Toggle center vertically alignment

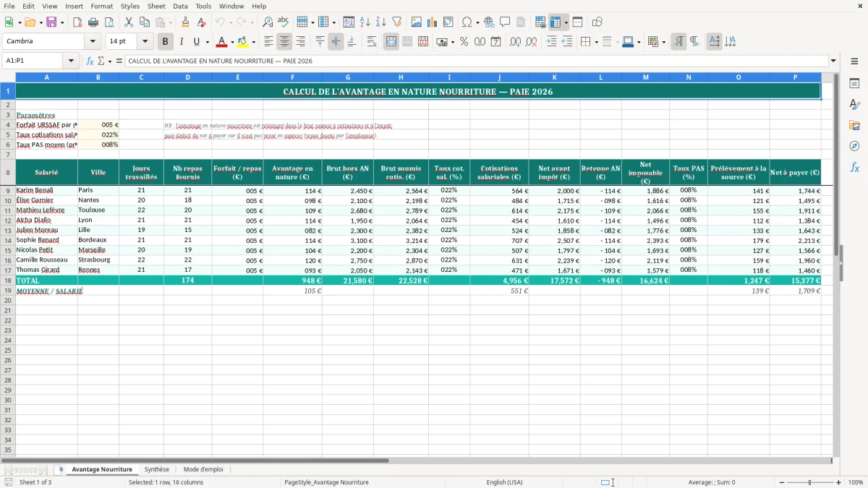[x=336, y=42]
